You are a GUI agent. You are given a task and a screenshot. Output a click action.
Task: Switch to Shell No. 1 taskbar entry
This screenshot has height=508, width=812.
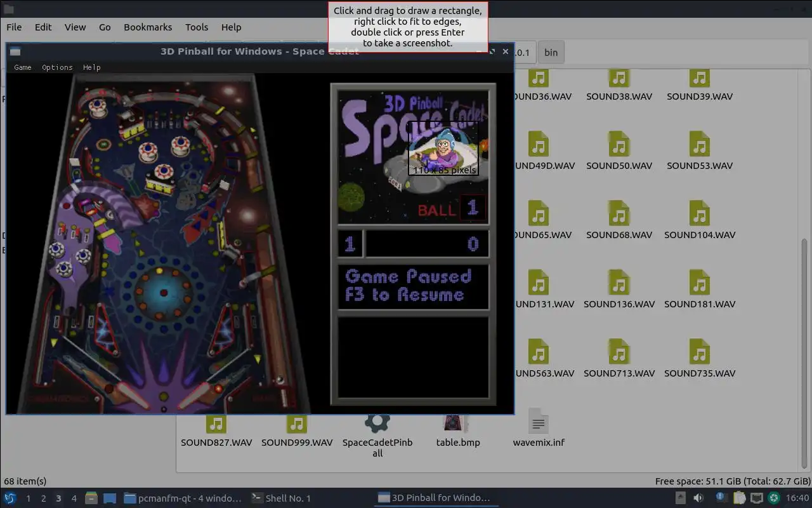tap(281, 498)
